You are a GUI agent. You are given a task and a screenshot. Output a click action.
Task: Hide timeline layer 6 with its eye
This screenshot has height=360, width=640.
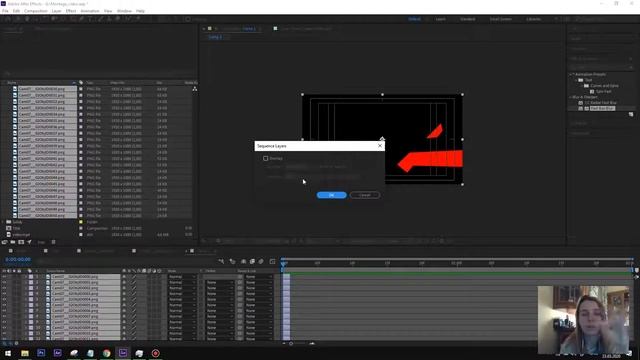pos(4,305)
